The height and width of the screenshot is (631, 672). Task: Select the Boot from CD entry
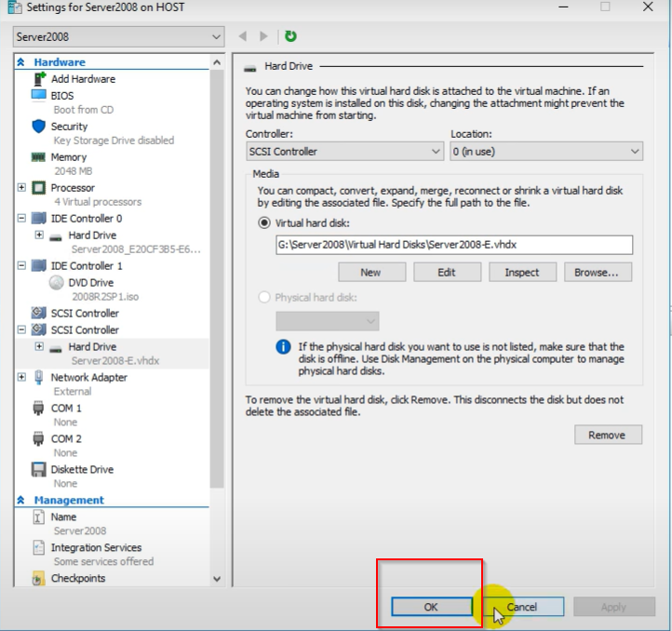click(x=84, y=110)
